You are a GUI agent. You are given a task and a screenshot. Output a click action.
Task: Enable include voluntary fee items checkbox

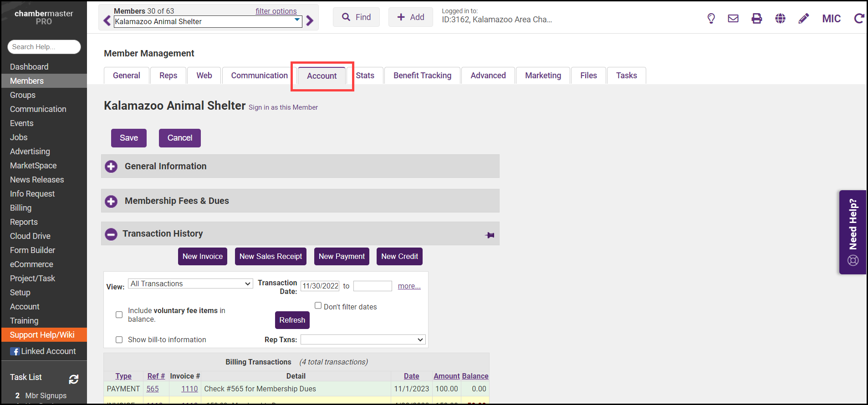[x=119, y=315]
